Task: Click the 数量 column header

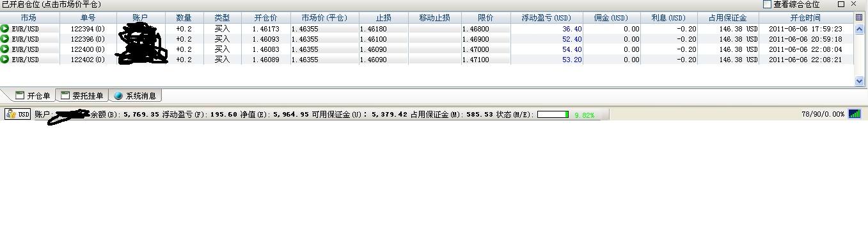Action: [x=184, y=18]
